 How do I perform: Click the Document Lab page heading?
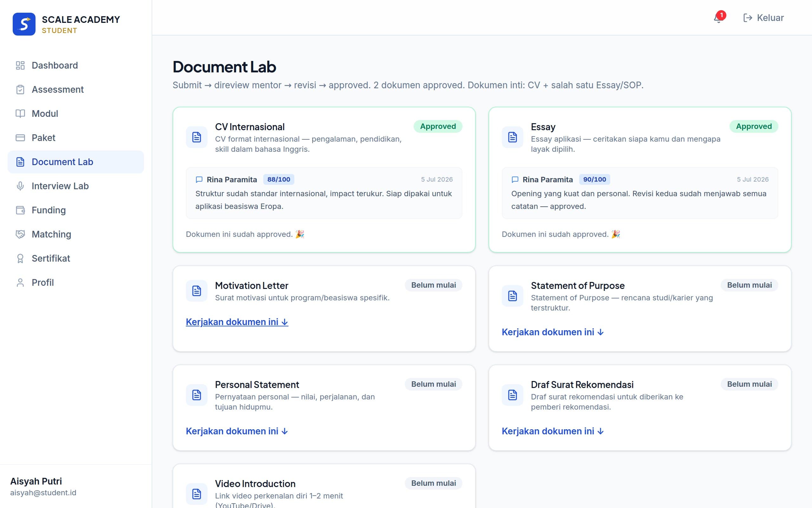point(224,67)
